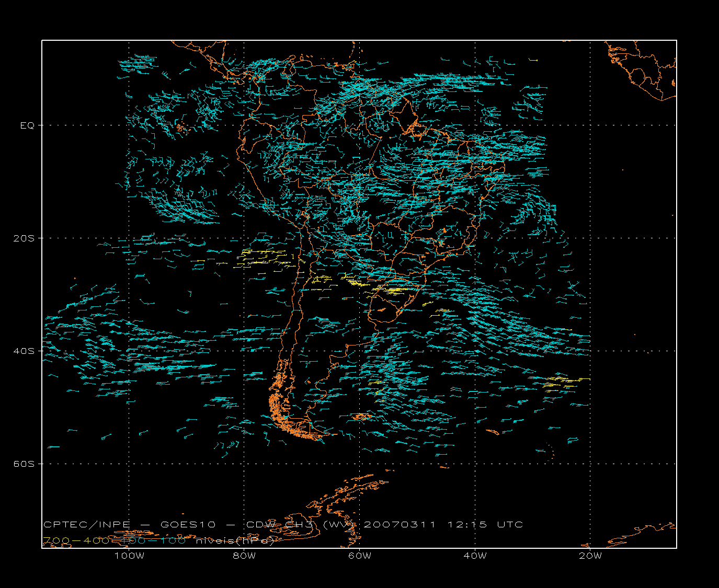Click the '40S' latitude label

[24, 351]
